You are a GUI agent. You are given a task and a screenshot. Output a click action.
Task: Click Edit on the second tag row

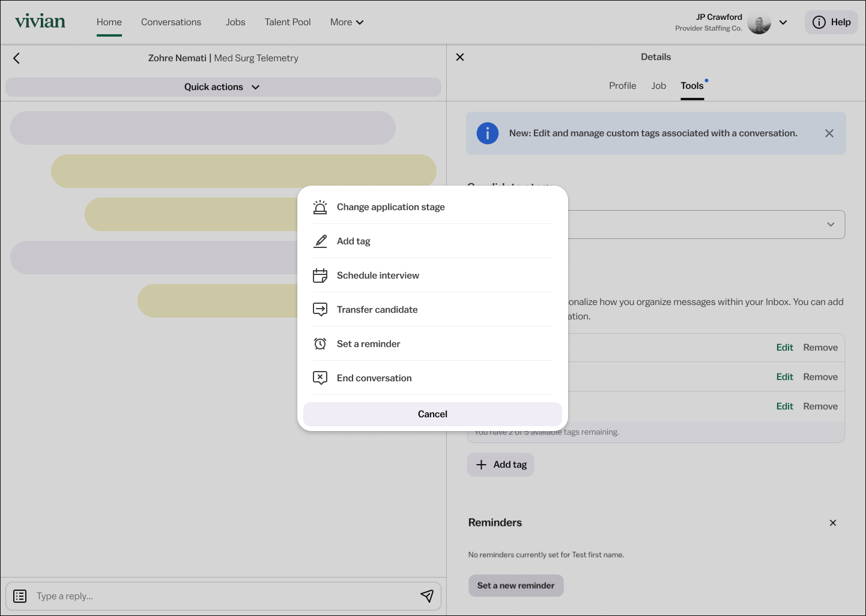[x=784, y=377]
